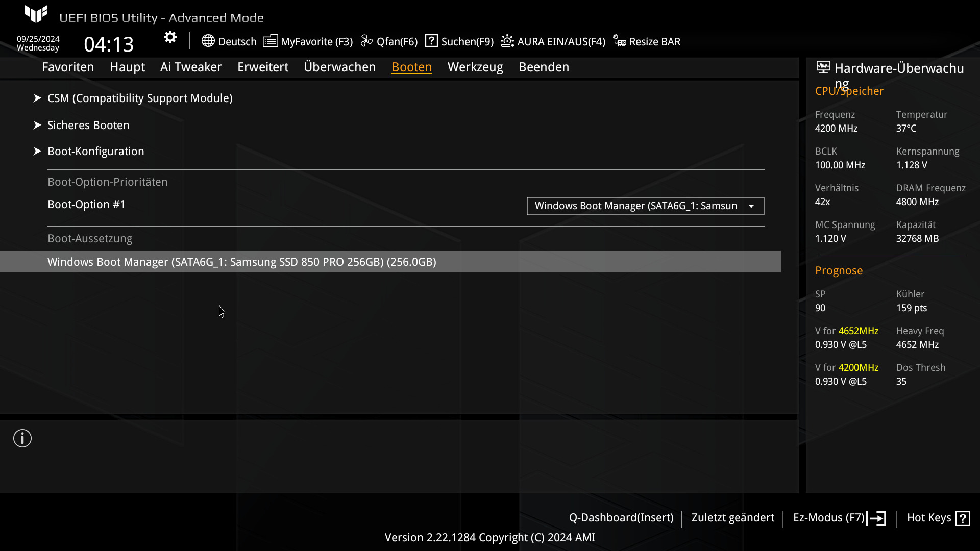Open the MyFavorite (F3) list icon
The image size is (980, 551).
(270, 41)
